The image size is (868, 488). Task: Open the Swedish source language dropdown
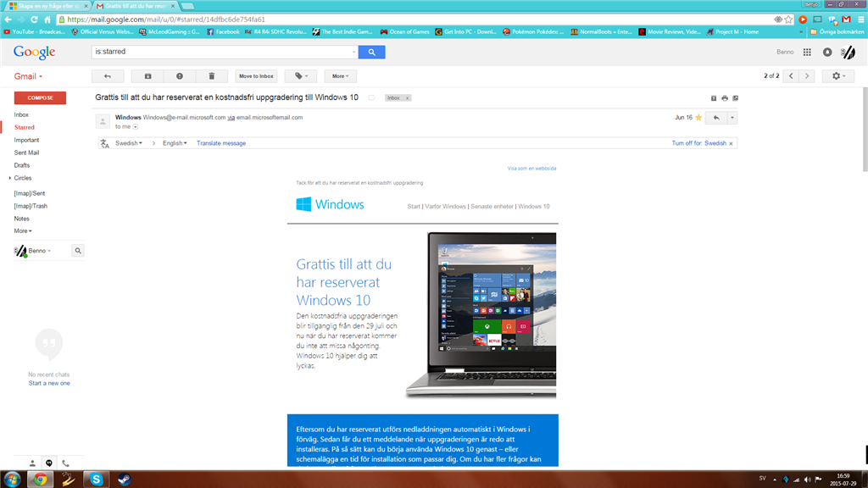tap(129, 143)
